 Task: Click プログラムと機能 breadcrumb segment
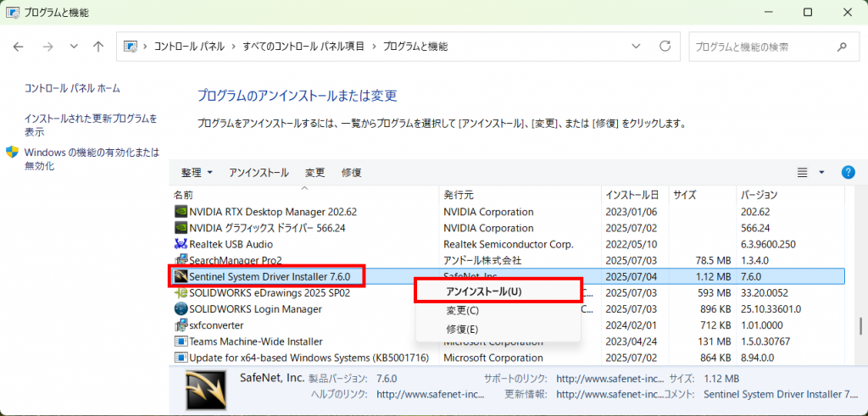point(415,47)
